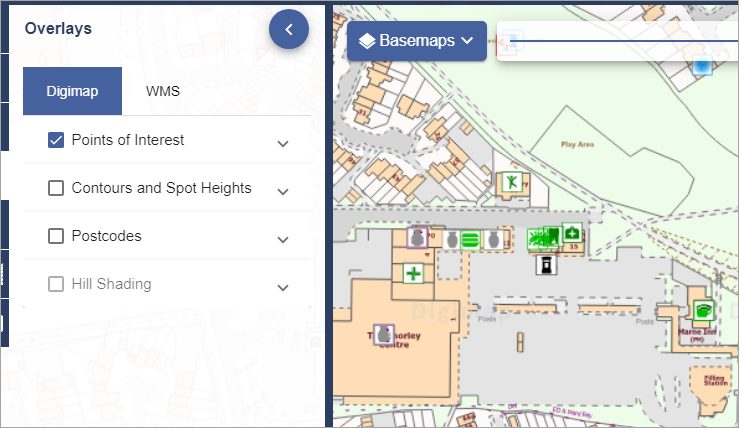Uncheck the Points of Interest overlay
Screen dimensions: 739x428
(56, 140)
